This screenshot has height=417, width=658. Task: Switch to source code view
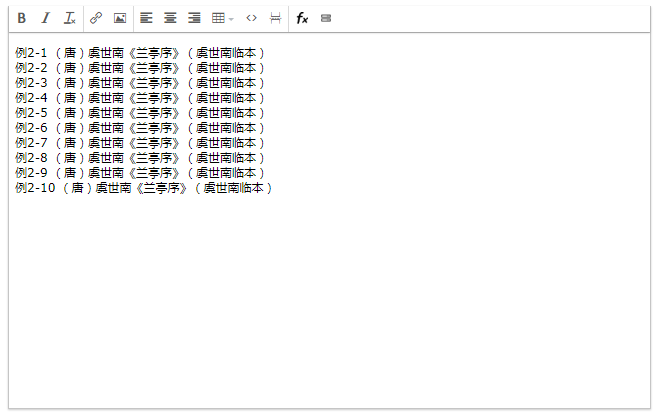click(251, 18)
